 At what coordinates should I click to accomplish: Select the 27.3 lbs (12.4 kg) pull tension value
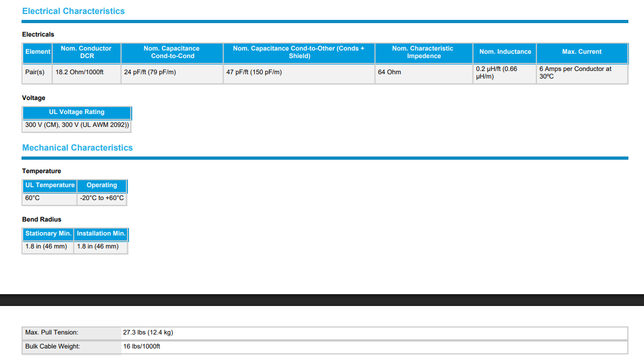[148, 332]
